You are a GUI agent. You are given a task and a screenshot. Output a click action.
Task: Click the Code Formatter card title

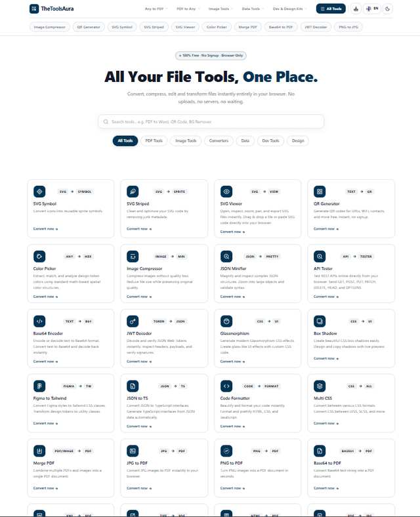coord(235,398)
